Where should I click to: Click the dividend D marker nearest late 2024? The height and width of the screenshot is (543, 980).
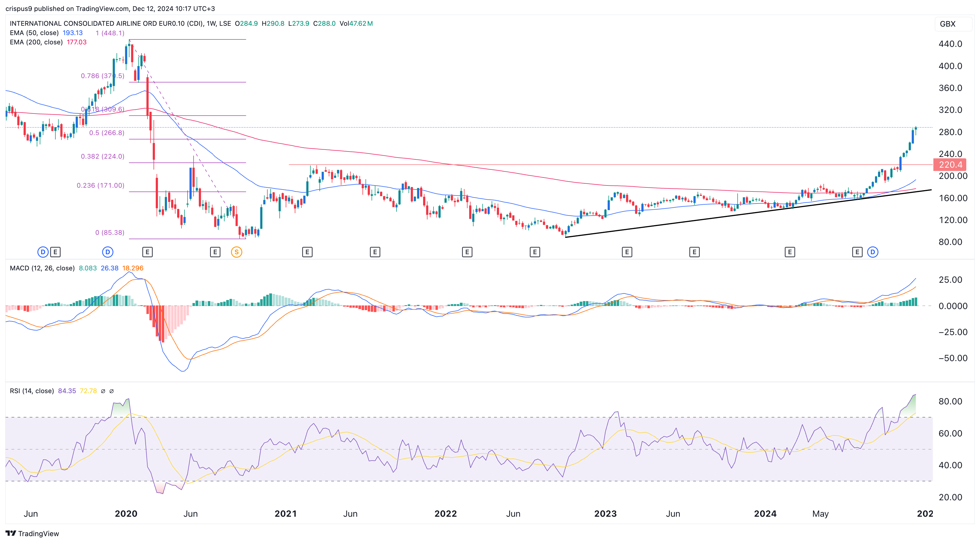tap(873, 252)
